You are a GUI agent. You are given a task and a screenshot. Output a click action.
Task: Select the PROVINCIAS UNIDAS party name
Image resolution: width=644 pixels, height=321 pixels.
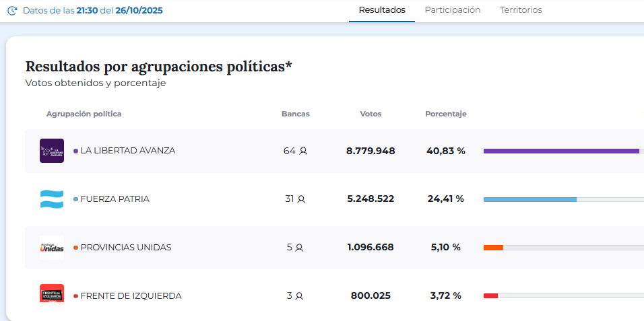coord(125,248)
